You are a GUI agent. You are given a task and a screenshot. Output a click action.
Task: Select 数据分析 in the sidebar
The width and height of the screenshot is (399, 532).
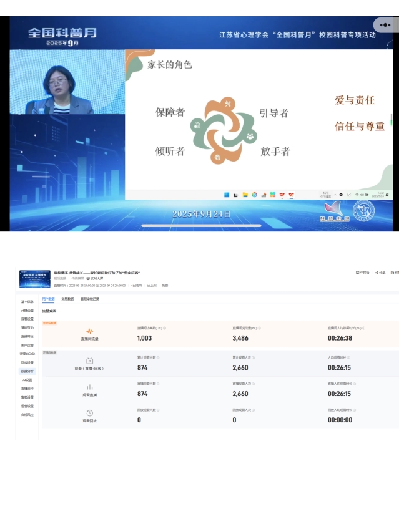27,371
